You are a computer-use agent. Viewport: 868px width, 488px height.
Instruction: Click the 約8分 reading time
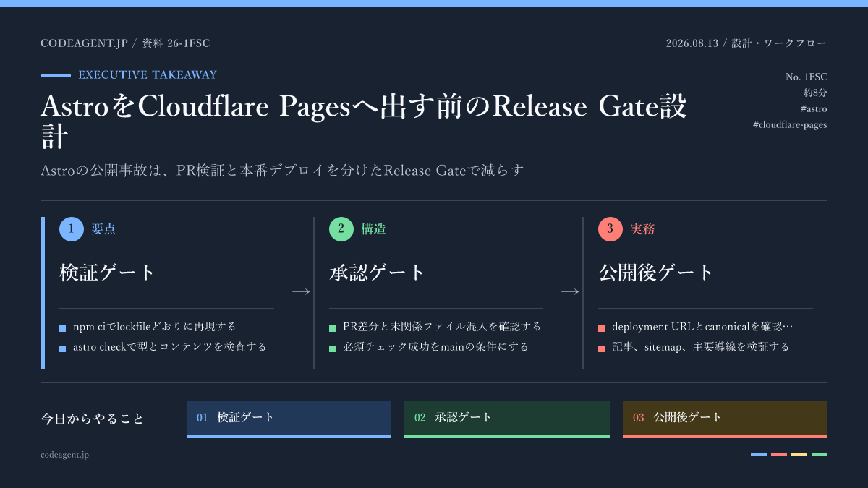pyautogui.click(x=815, y=93)
